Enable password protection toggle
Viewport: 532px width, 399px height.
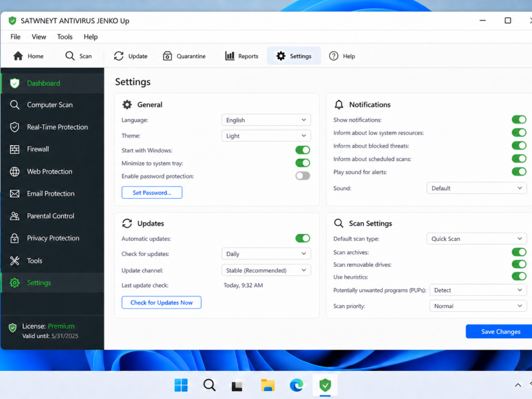point(303,176)
